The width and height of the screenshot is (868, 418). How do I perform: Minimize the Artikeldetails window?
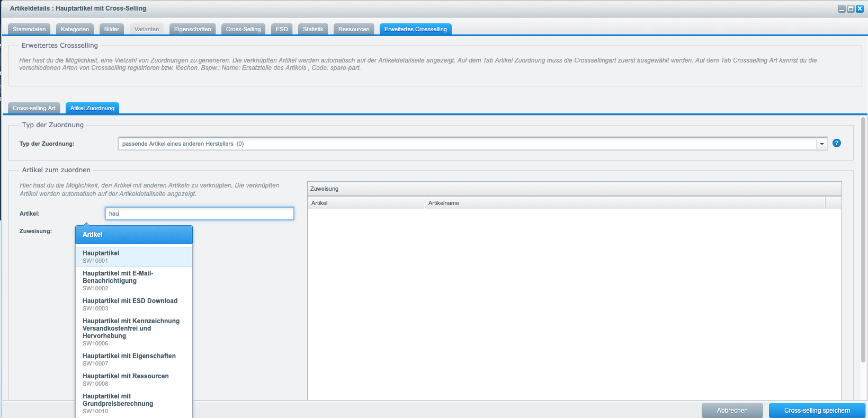pyautogui.click(x=842, y=8)
